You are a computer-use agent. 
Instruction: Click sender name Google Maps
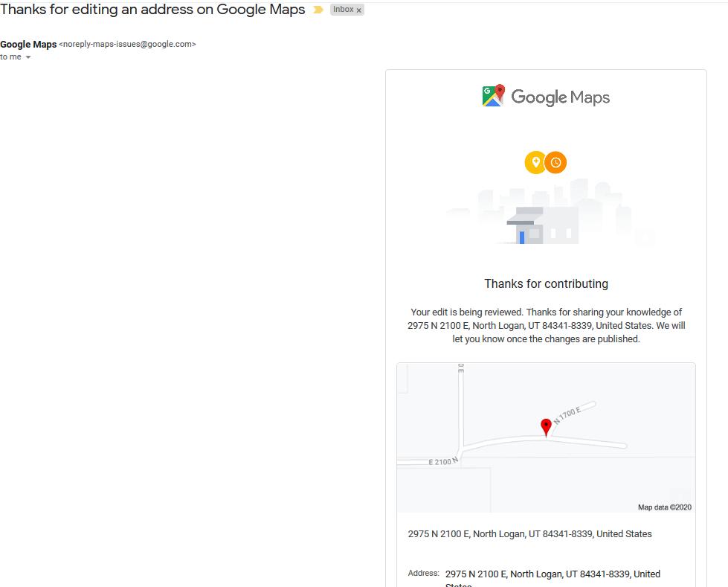tap(28, 44)
